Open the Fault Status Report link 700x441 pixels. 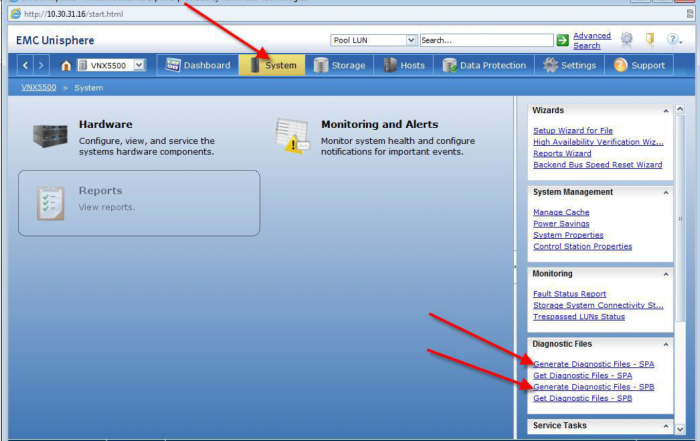tap(569, 294)
